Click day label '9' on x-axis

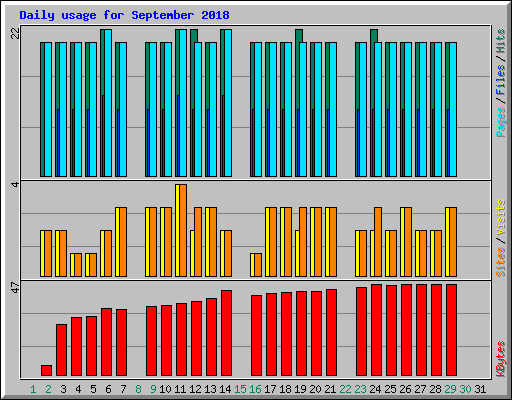(x=153, y=389)
